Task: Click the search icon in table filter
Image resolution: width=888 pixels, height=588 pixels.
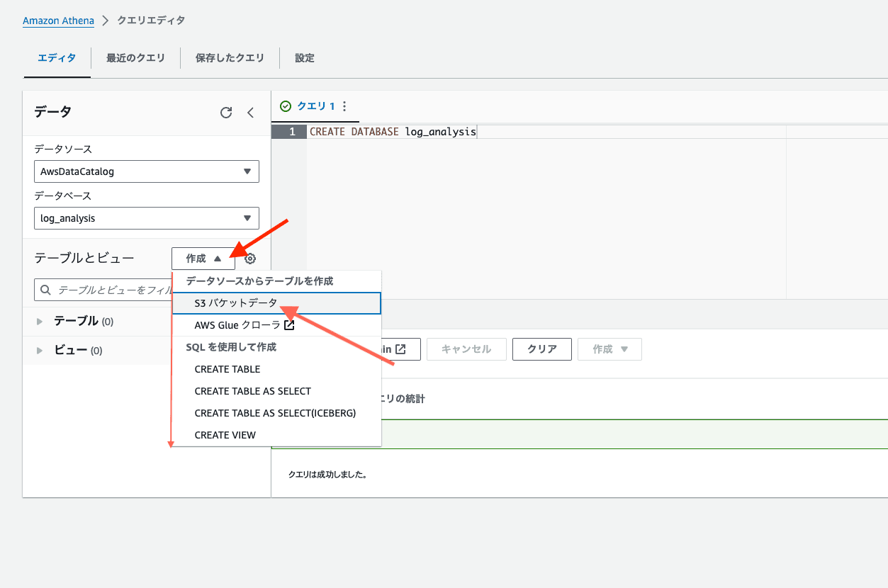Action: coord(46,290)
